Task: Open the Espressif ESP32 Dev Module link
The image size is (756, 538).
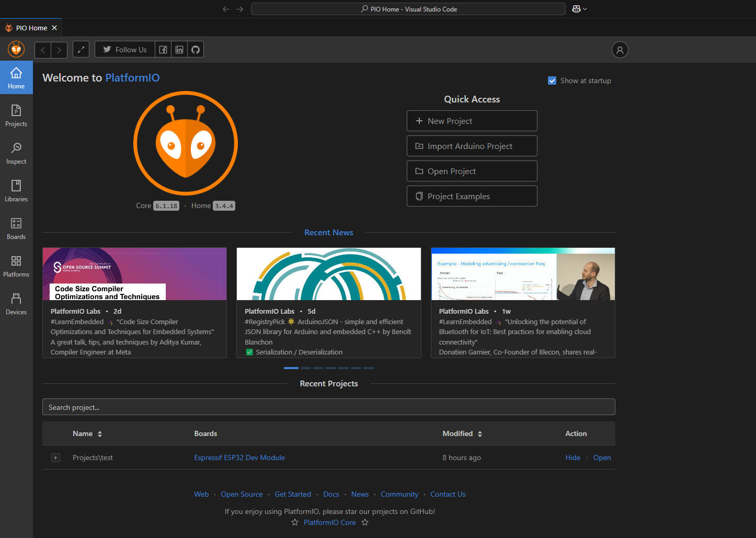Action: coord(239,458)
